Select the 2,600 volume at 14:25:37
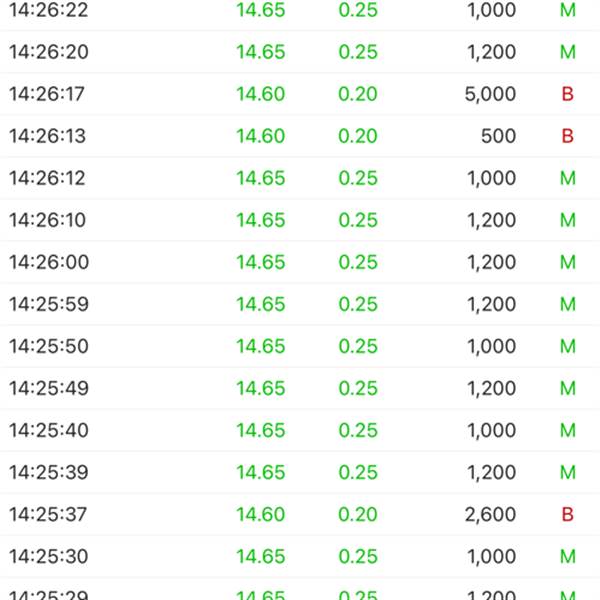The height and width of the screenshot is (600, 600). 490,515
